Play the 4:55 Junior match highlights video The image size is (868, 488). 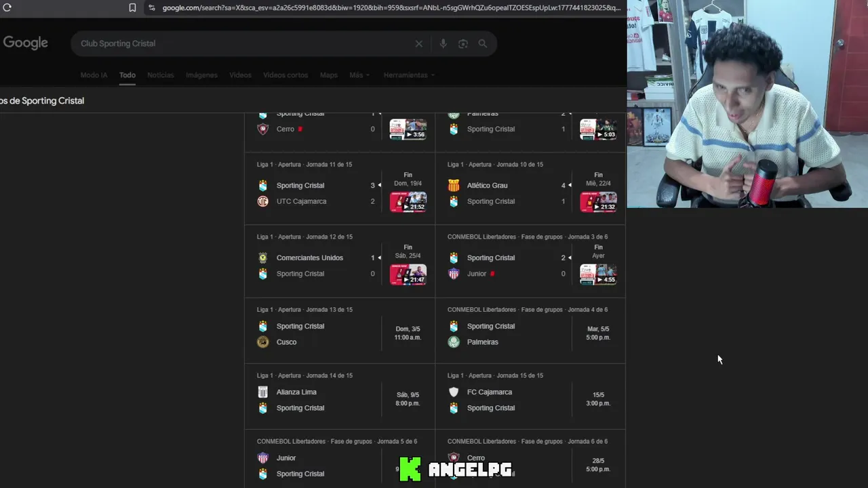[x=598, y=274]
